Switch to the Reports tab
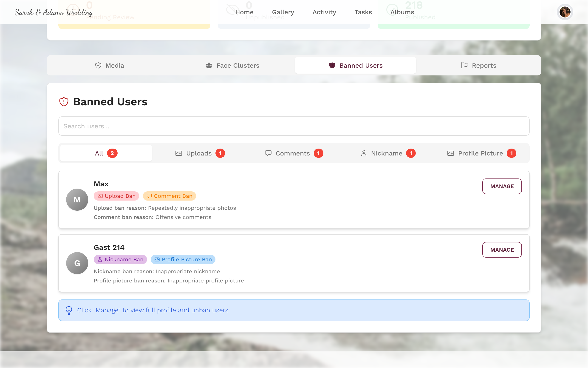 [478, 66]
